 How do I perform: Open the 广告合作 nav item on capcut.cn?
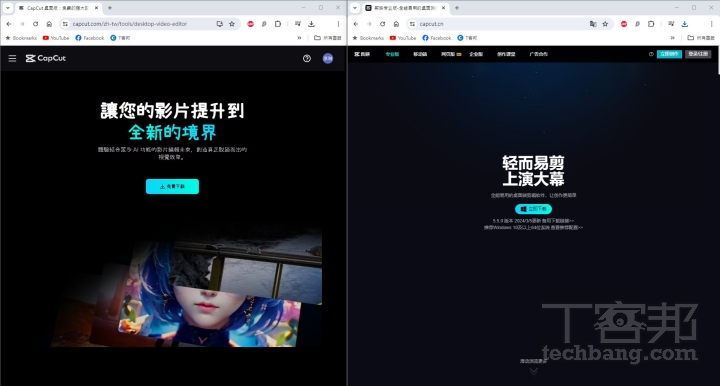pyautogui.click(x=539, y=54)
